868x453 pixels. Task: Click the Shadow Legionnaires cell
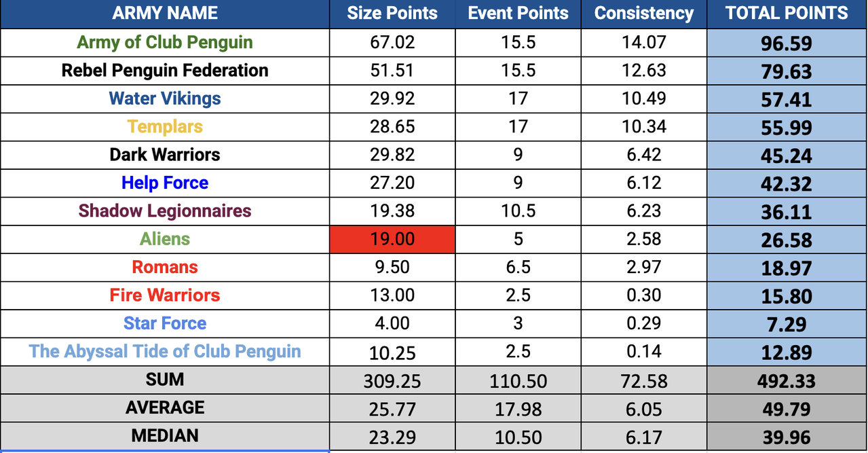click(x=165, y=211)
